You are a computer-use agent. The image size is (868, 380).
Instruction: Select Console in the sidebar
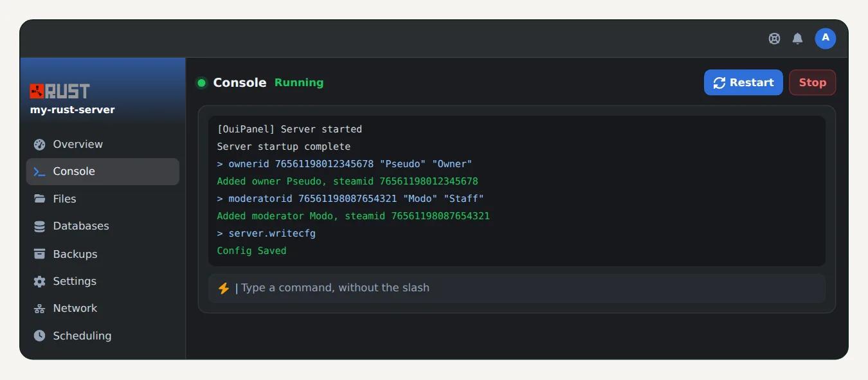[103, 172]
